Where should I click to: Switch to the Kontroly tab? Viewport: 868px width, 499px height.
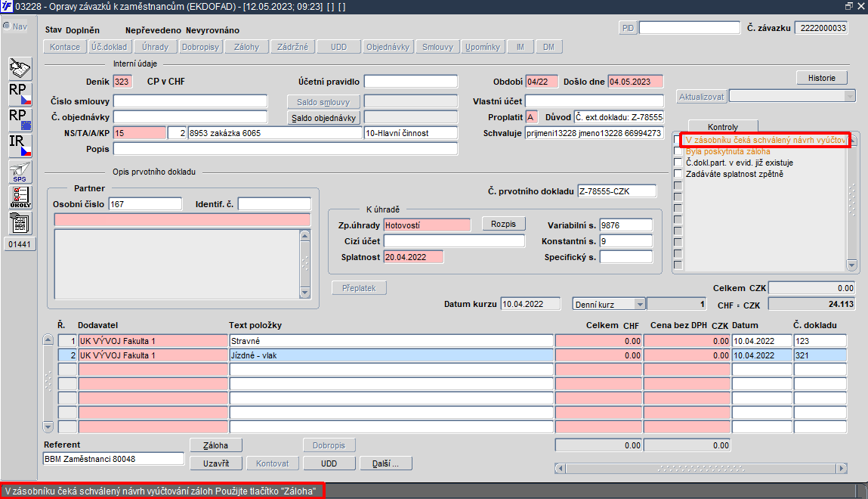[722, 127]
